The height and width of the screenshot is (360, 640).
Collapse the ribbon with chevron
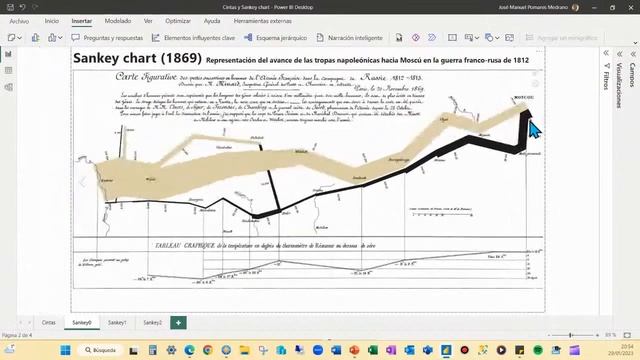[635, 43]
